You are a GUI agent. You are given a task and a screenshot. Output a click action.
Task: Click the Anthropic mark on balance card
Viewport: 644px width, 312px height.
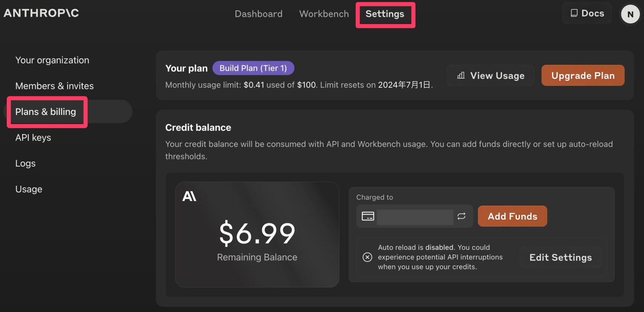tap(189, 196)
